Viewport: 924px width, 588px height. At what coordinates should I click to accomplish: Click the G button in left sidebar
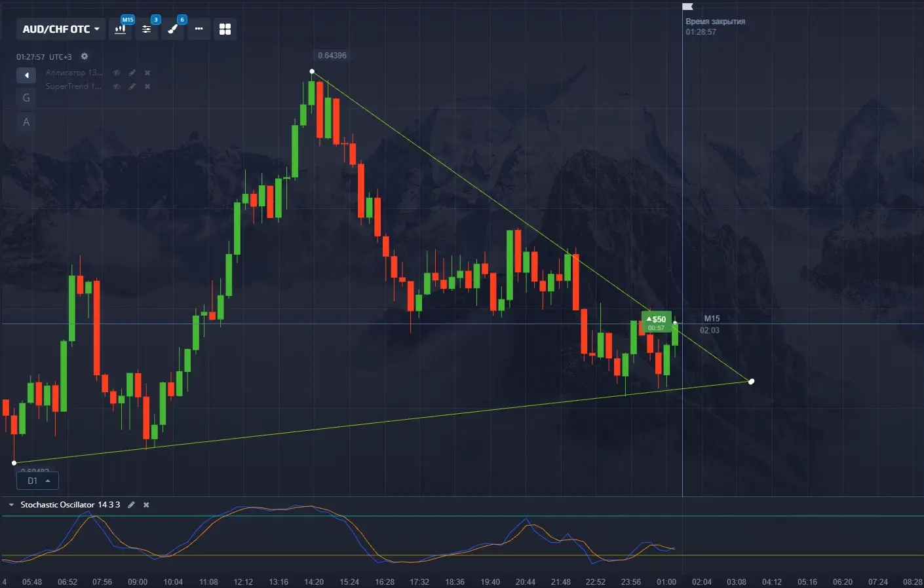pyautogui.click(x=26, y=98)
